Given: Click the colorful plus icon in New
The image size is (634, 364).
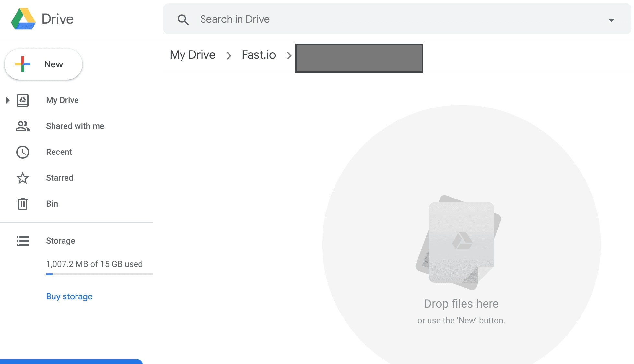Looking at the screenshot, I should click(23, 64).
